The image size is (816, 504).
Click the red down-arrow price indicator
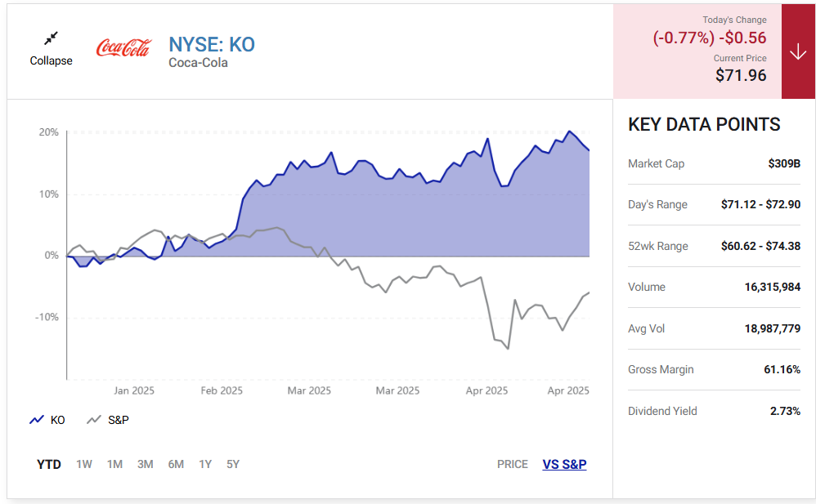[798, 51]
